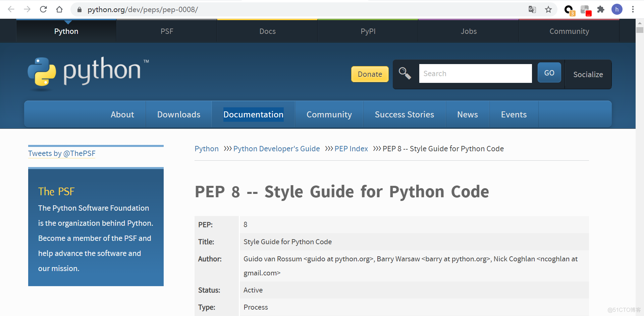Open the Socialize menu

pos(588,74)
